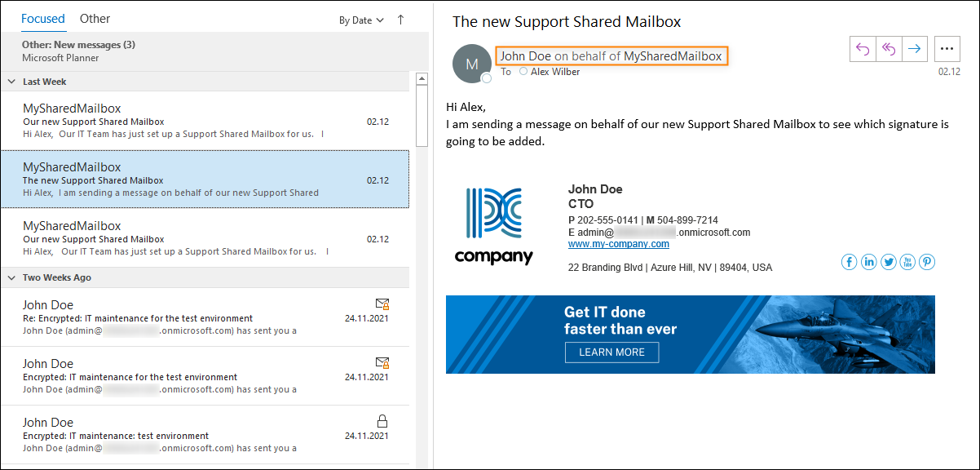The width and height of the screenshot is (980, 470).
Task: Collapse the Two Weeks Ago group
Action: (x=11, y=277)
